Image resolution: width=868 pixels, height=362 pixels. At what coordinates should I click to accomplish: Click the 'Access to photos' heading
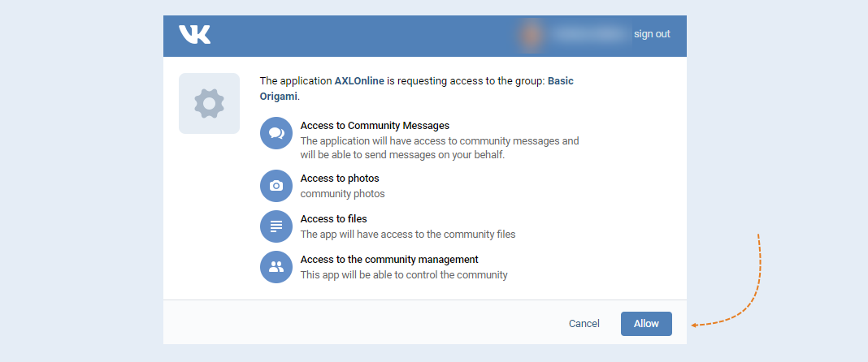pos(340,179)
